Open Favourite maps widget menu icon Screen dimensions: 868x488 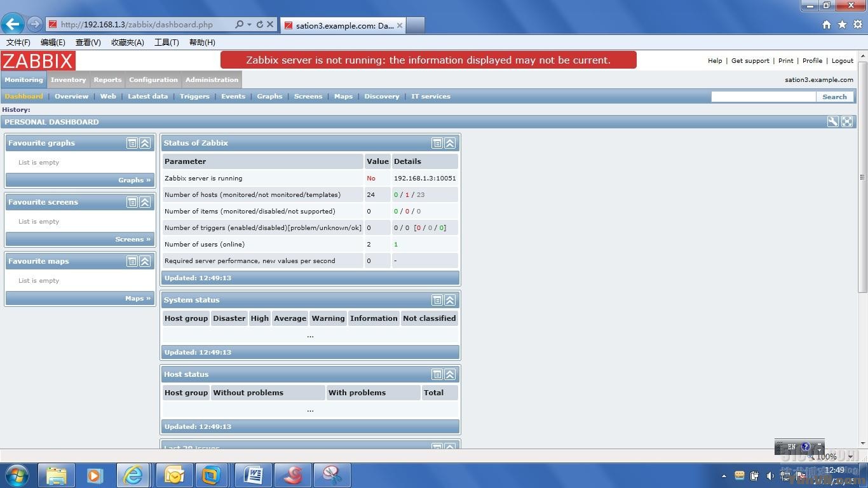click(x=132, y=261)
